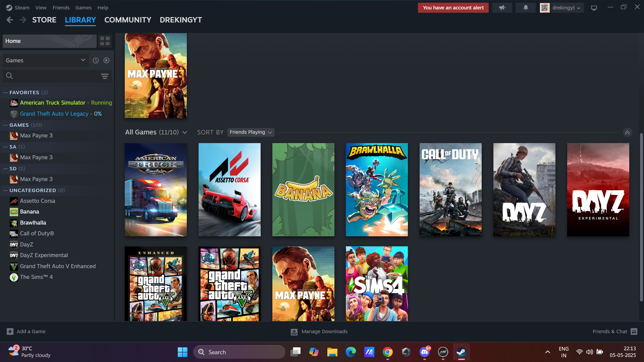Collapse the GAMES category
The width and height of the screenshot is (644, 362).
5,125
